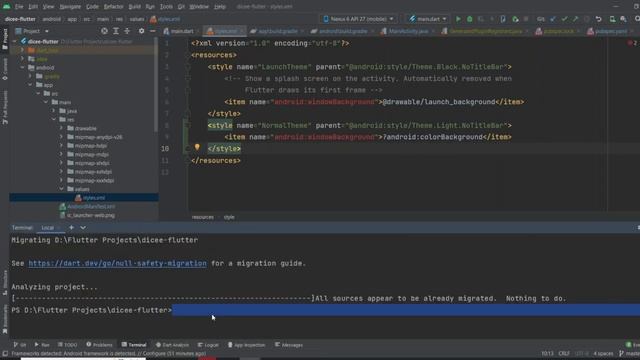
Task: Start debugging with the green bug icon
Action: tap(469, 19)
